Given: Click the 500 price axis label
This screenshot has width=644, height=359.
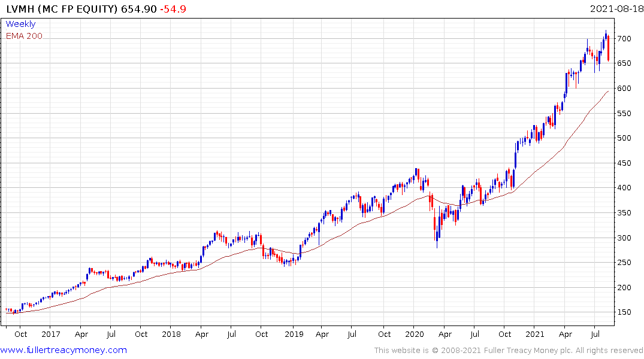Looking at the screenshot, I should point(624,138).
